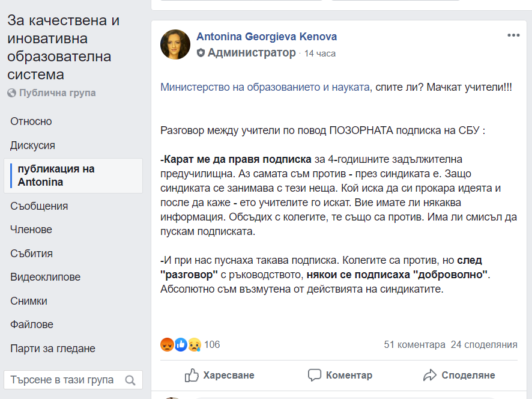Open the post options three-dot menu
Viewport: 532px width, 399px height.
513,35
